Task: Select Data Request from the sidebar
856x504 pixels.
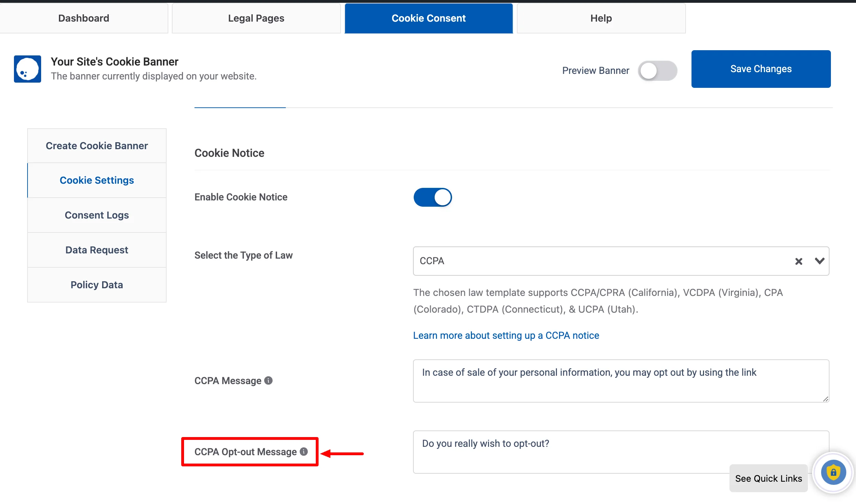Action: pos(97,250)
